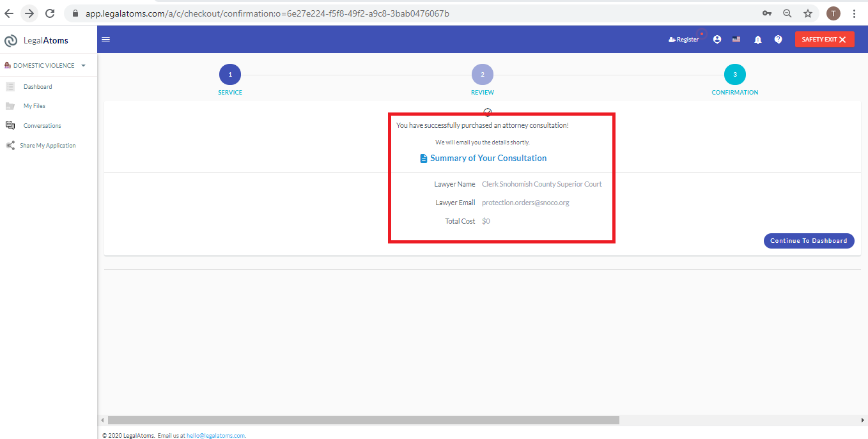Click the document icon beside Summary heading
This screenshot has height=439, width=868.
pyautogui.click(x=423, y=158)
